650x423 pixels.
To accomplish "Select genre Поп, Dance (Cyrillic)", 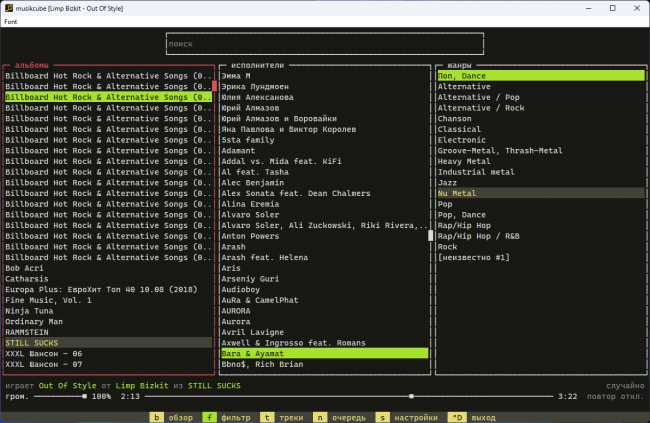I will point(541,76).
